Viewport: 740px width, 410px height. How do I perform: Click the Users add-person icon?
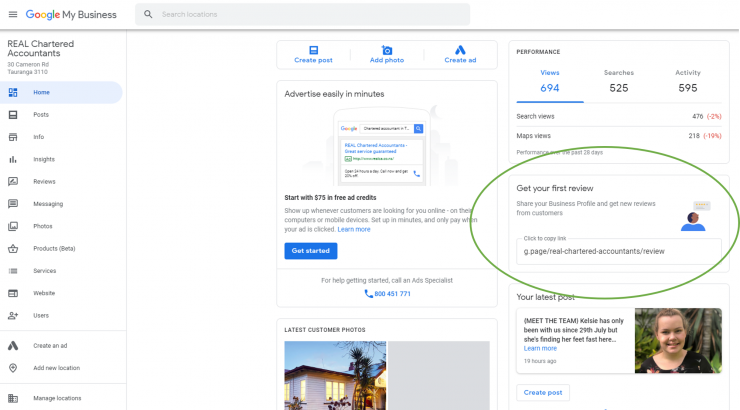pyautogui.click(x=13, y=316)
